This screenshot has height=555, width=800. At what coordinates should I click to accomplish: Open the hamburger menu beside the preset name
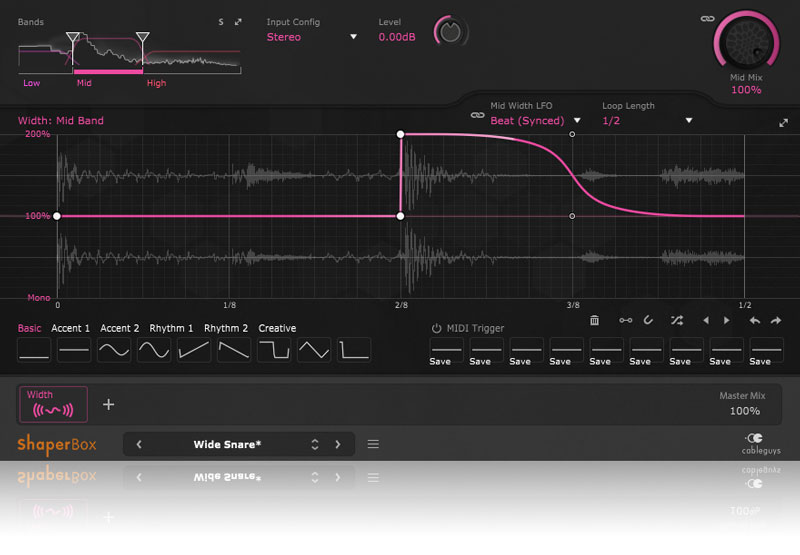pos(373,444)
